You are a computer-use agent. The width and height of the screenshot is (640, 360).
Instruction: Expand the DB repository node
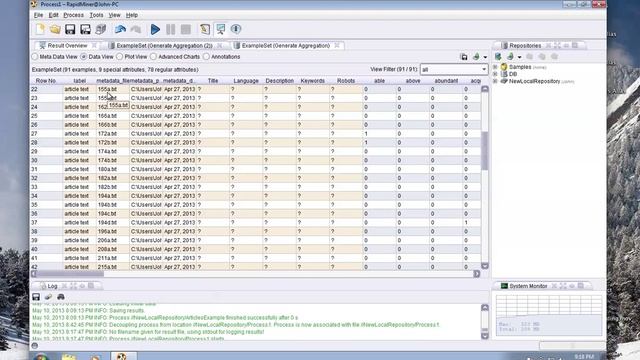495,74
